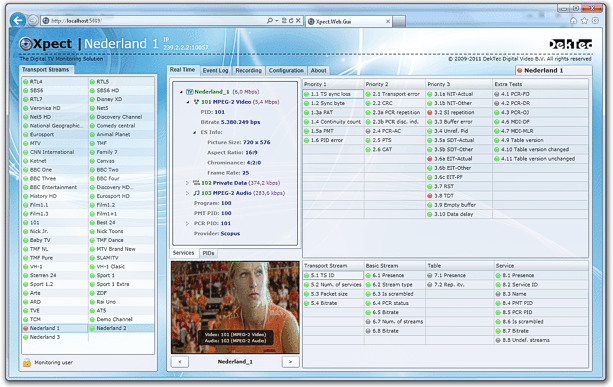This screenshot has width=613, height=387.
Task: Click the browser back arrow button
Action: point(18,20)
